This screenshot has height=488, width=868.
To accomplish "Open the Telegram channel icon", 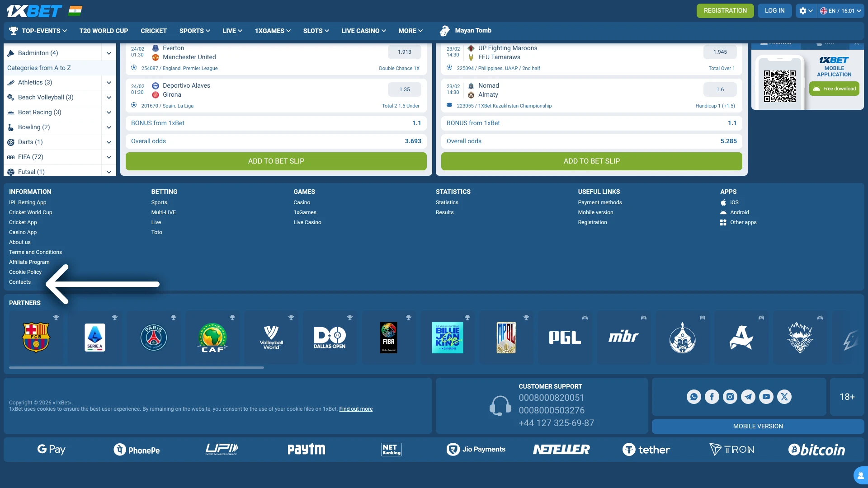I will pyautogui.click(x=748, y=397).
